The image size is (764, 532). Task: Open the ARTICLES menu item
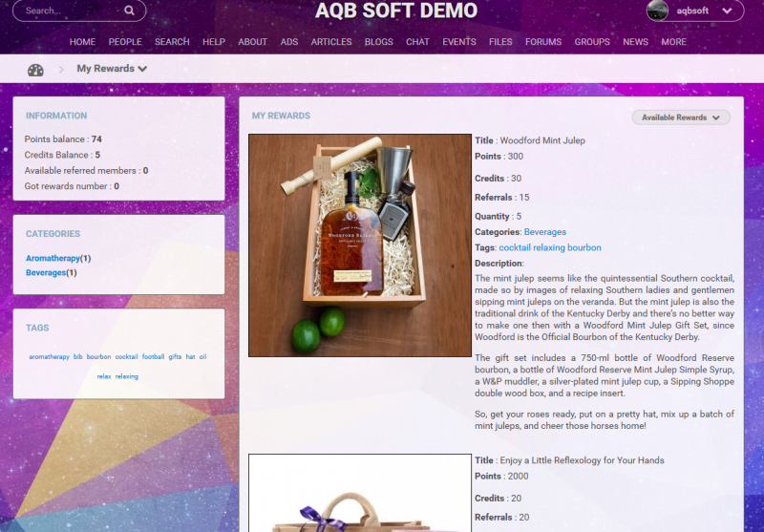click(x=331, y=42)
